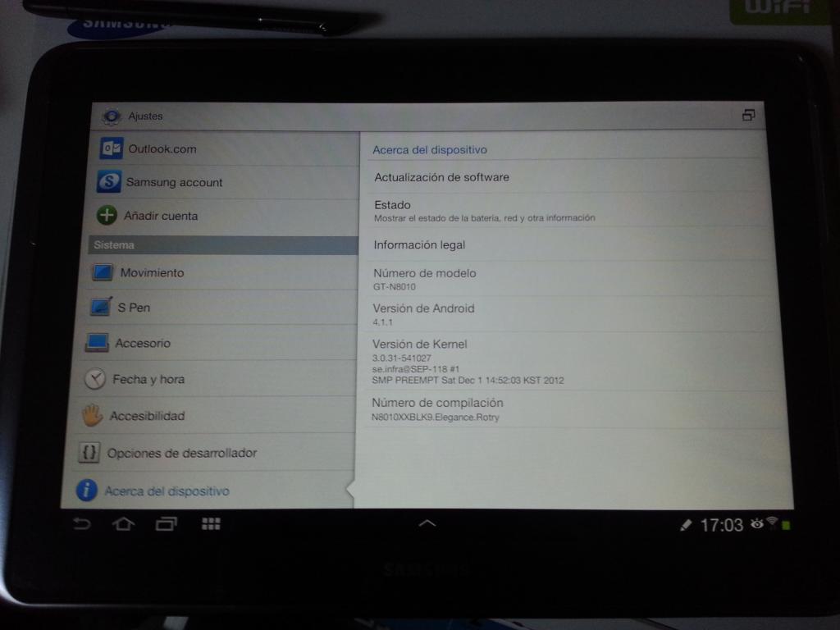Image resolution: width=840 pixels, height=630 pixels.
Task: Tap the S Pen status icon
Action: (686, 525)
